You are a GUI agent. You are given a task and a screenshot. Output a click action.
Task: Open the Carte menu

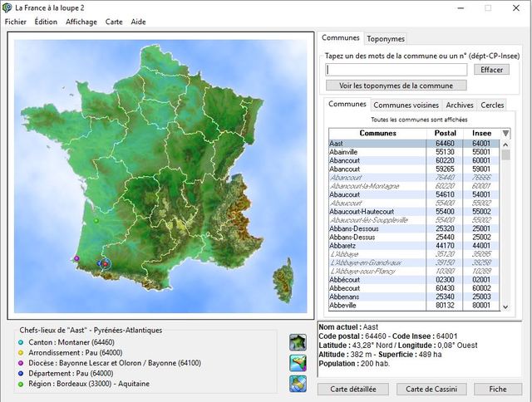tap(114, 22)
